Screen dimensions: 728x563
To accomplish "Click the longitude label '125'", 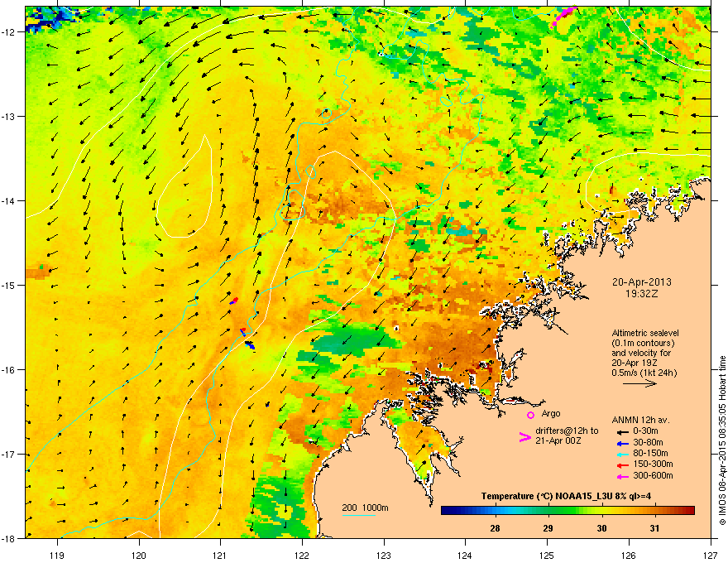I will pos(547,556).
